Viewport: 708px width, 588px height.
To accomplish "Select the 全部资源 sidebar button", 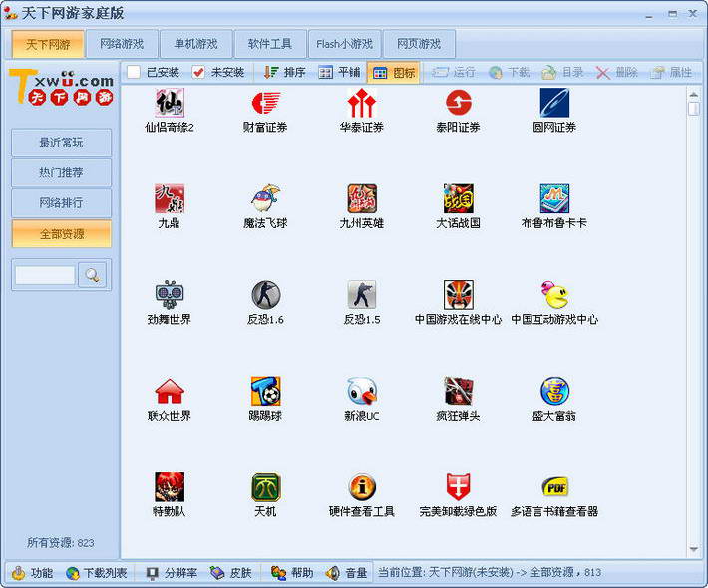I will tap(62, 234).
